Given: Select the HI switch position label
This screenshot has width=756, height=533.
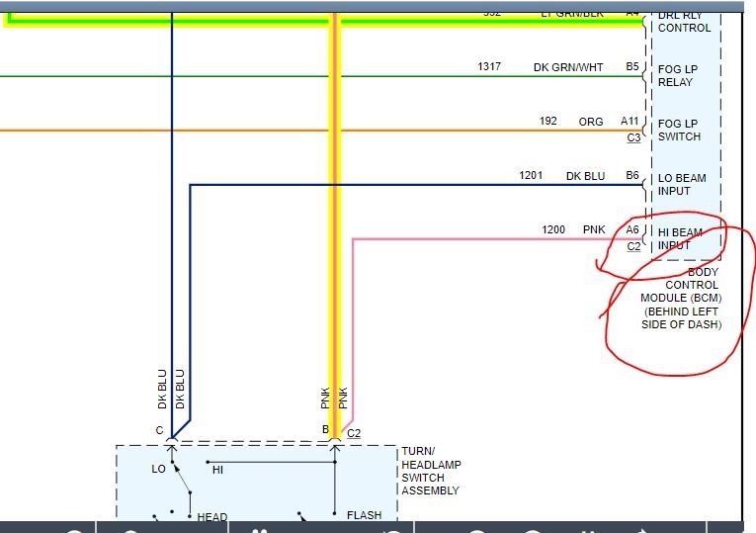Looking at the screenshot, I should click(218, 470).
